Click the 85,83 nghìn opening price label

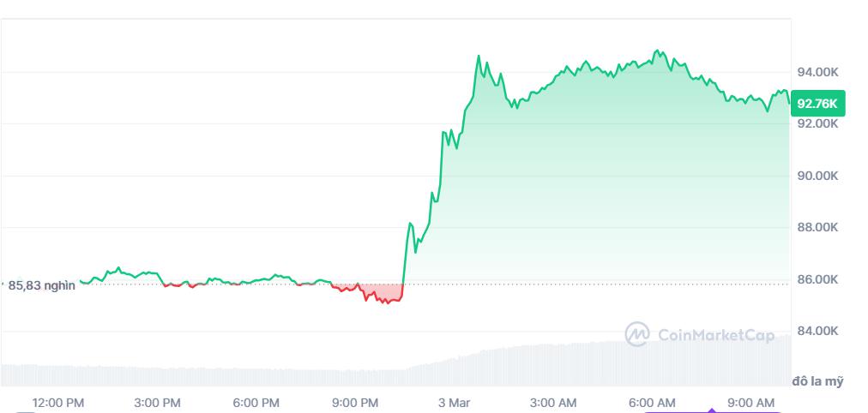41,286
